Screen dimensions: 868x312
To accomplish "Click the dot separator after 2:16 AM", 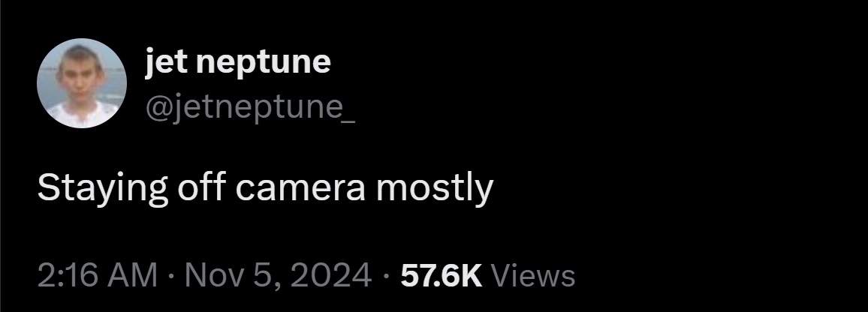I will [171, 276].
